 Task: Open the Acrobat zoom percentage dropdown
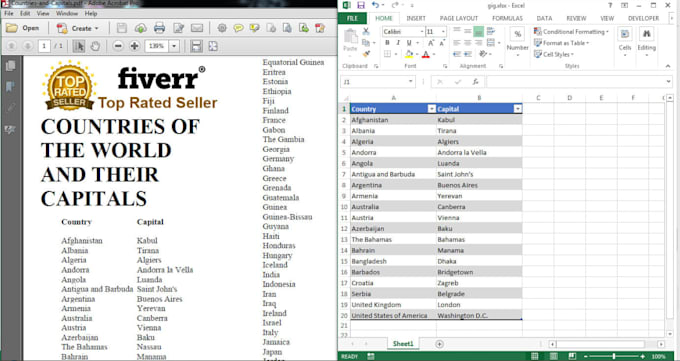(x=174, y=46)
